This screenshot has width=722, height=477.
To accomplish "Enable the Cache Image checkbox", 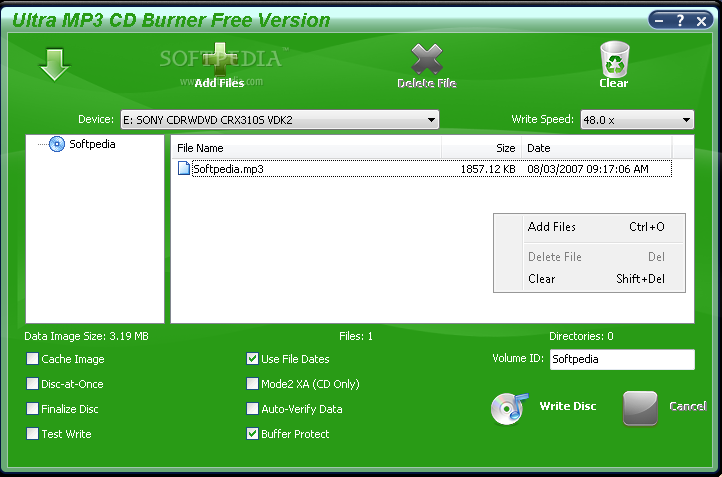I will tap(32, 359).
